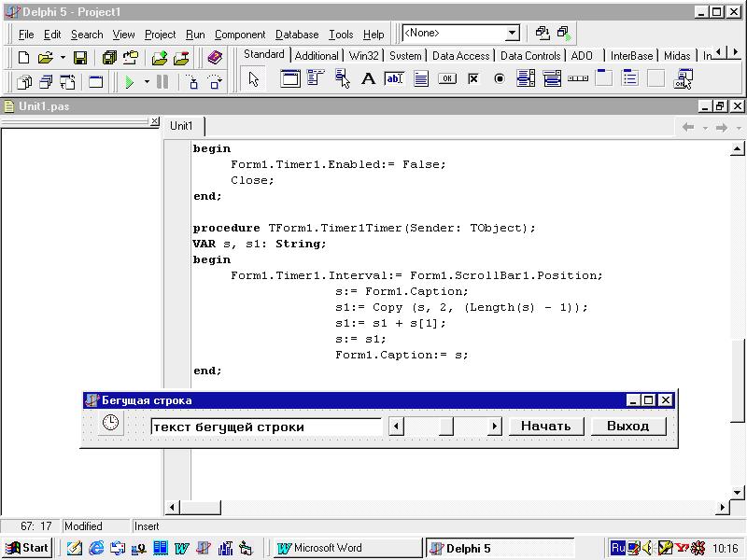Open the File menu
This screenshot has width=747, height=560.
26,35
